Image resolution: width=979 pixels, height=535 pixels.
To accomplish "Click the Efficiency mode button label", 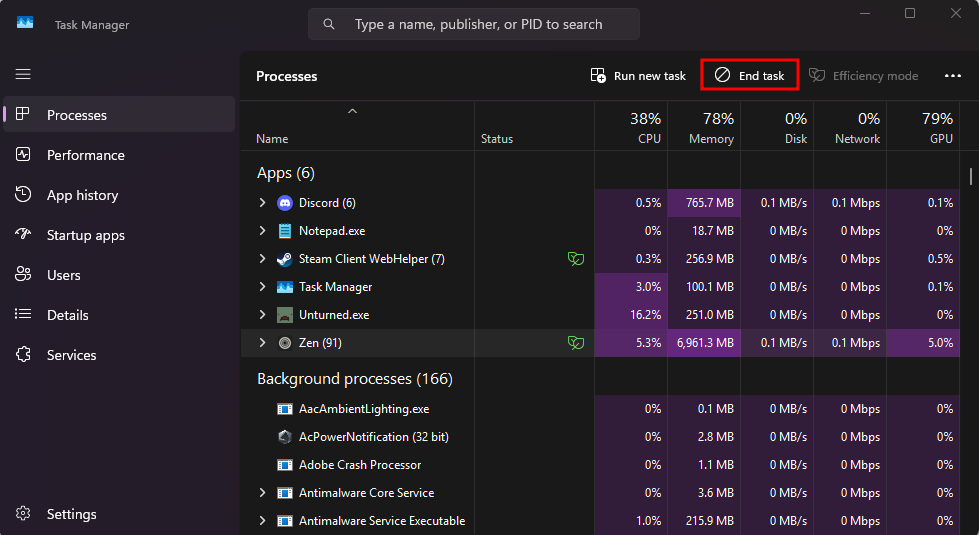I will 875,76.
